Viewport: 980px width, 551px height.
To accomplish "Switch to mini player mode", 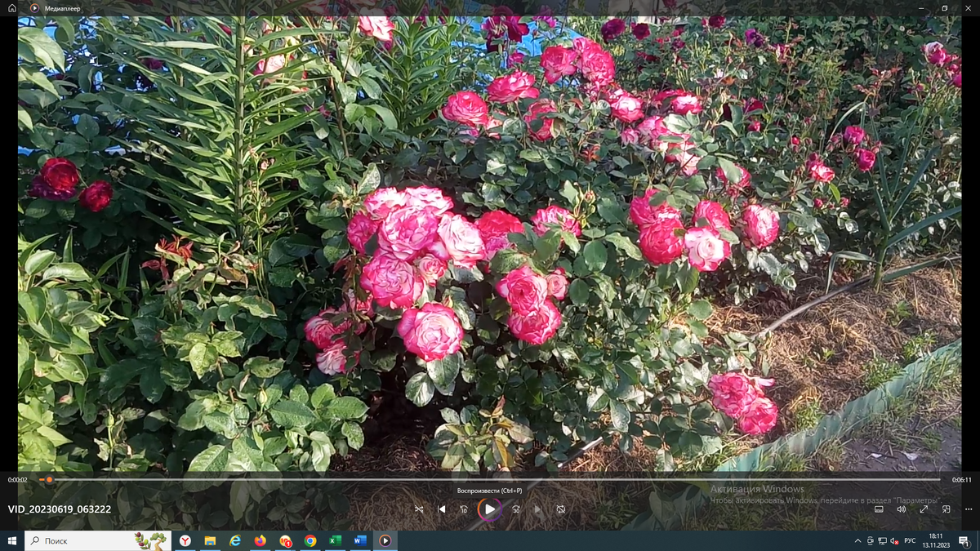I will (x=946, y=509).
